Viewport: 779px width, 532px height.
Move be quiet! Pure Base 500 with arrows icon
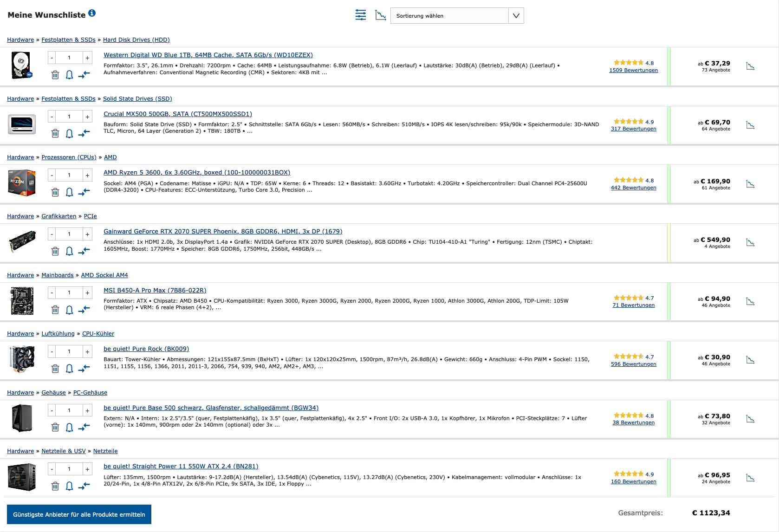[84, 427]
